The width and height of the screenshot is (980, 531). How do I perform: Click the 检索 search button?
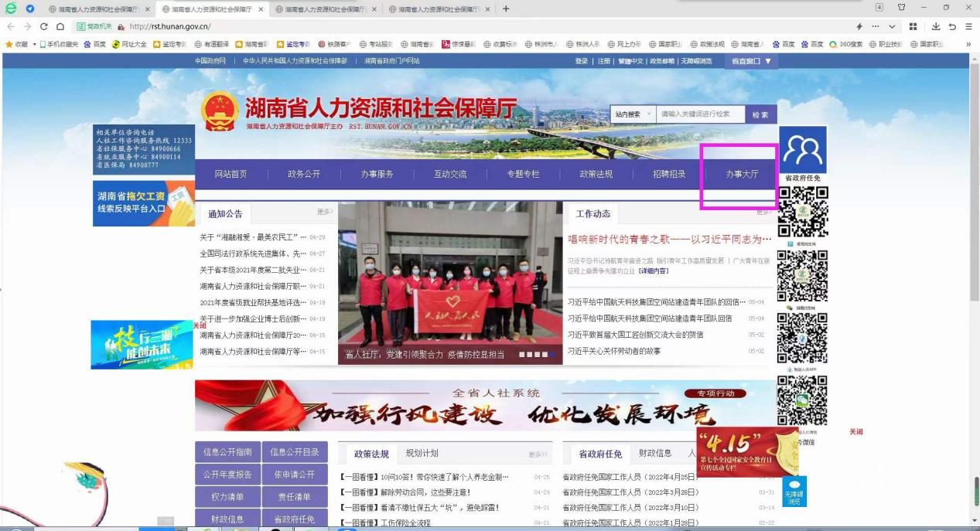(759, 114)
